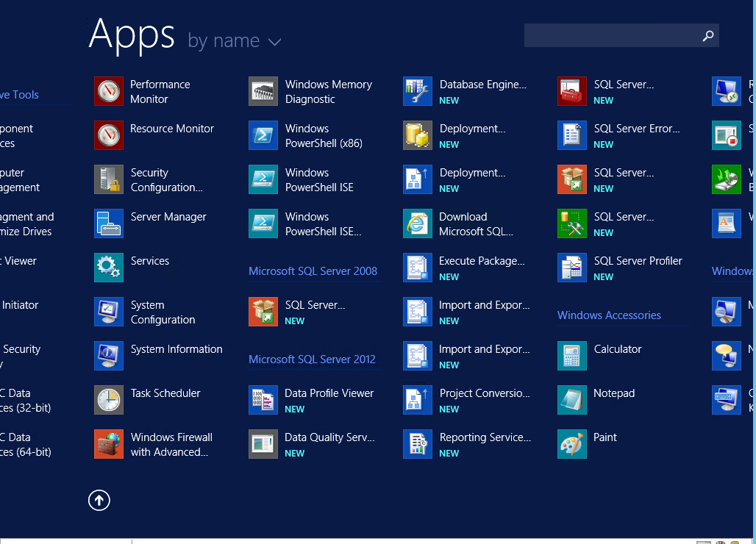Open the 'by name' sort dropdown
756x544 pixels.
(x=235, y=41)
